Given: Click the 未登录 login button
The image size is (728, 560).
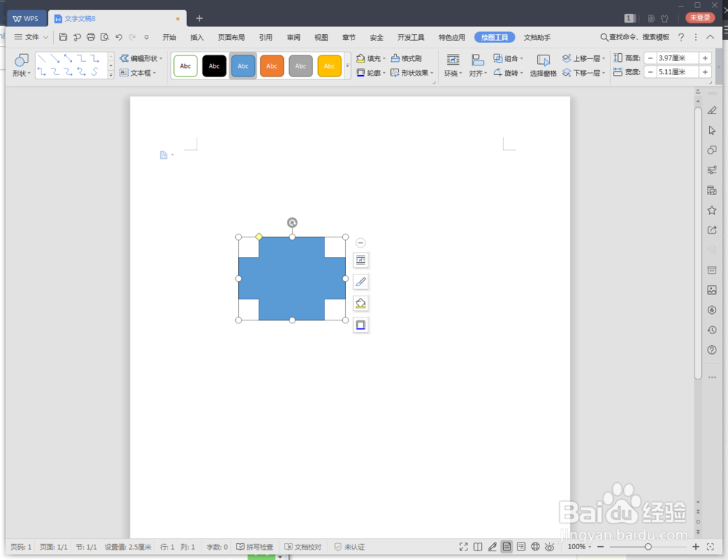Looking at the screenshot, I should [700, 17].
